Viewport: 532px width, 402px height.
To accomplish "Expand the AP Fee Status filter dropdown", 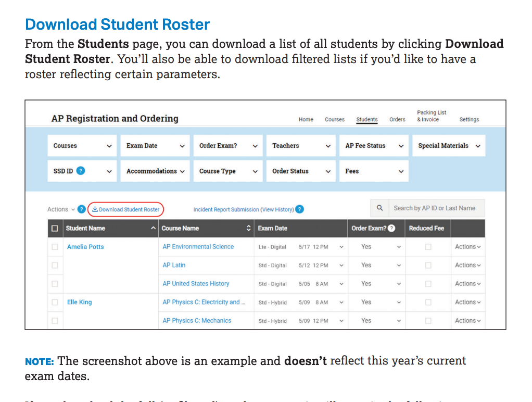I will click(x=374, y=146).
